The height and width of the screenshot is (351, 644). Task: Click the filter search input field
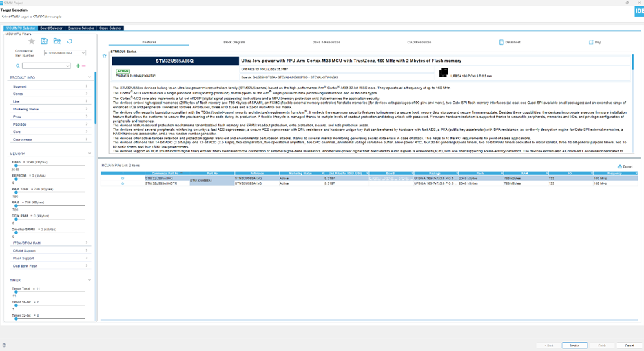[44, 66]
